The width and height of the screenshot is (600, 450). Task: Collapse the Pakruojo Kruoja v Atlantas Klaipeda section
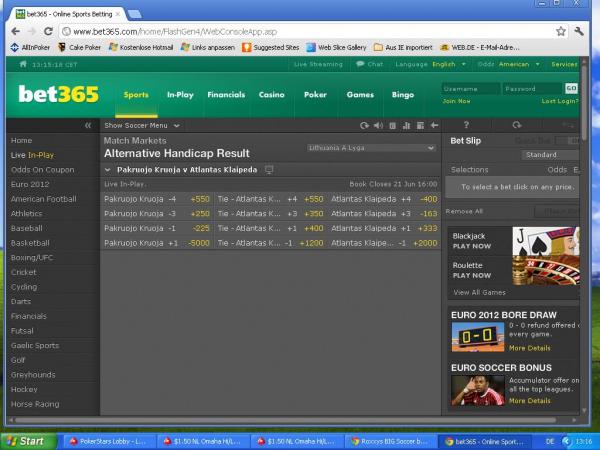(x=108, y=170)
